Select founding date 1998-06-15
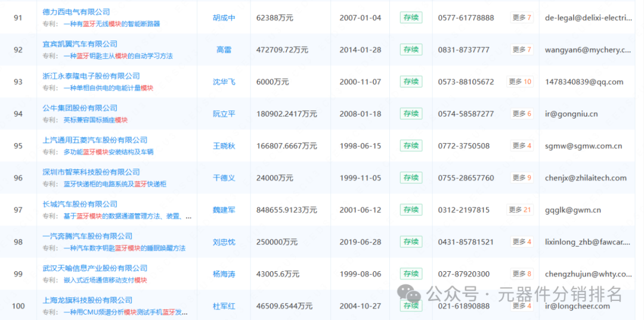This screenshot has height=320, width=644. [360, 146]
